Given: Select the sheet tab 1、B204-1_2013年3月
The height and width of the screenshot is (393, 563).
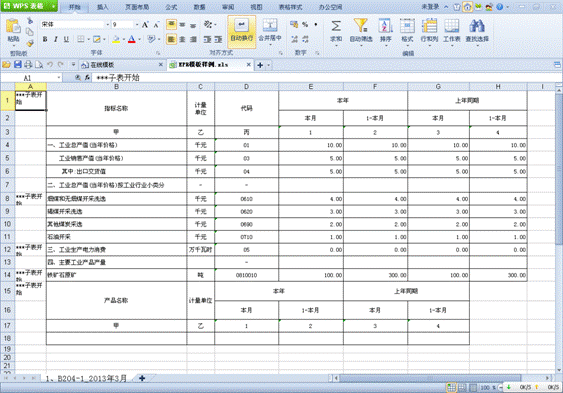Looking at the screenshot, I should pos(86,378).
